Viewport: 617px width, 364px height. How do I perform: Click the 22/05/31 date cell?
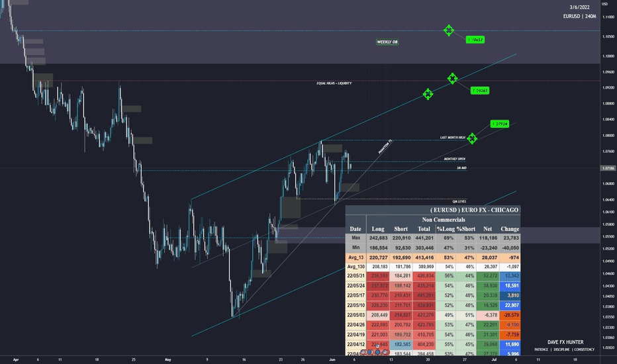coord(356,276)
